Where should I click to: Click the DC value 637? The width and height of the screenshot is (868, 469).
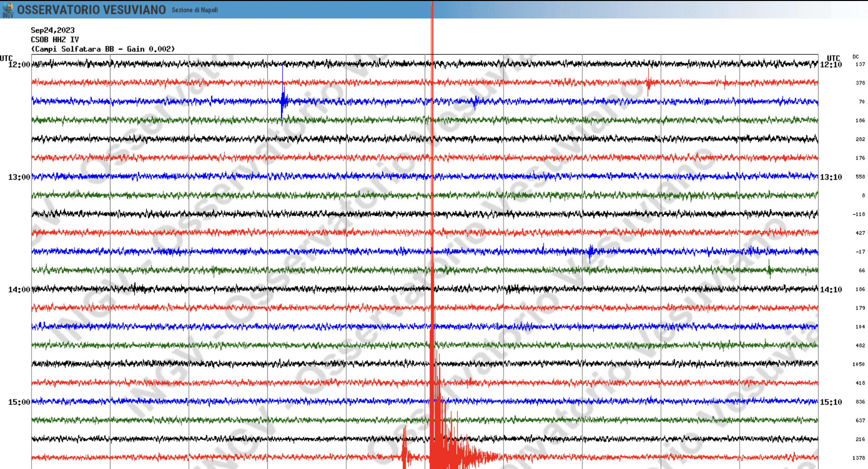point(860,421)
